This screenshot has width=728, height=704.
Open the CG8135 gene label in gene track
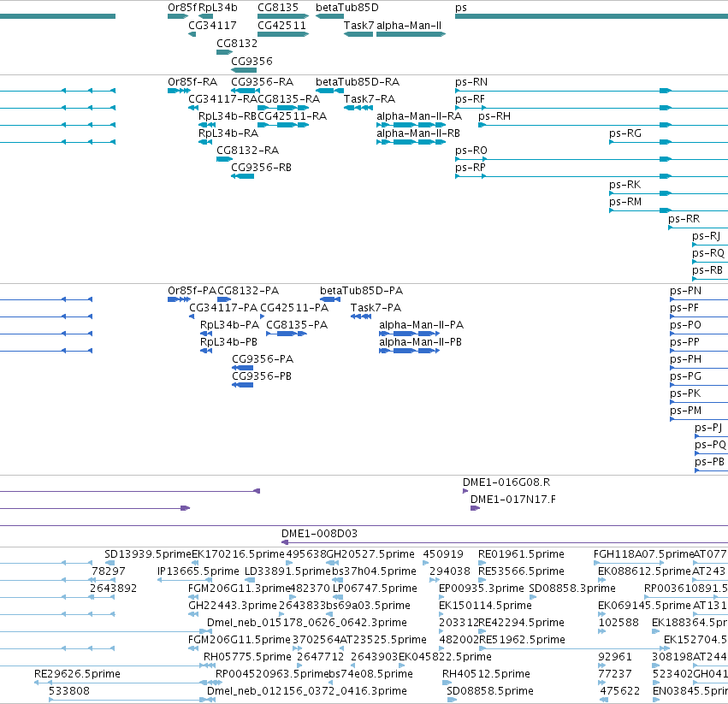click(x=278, y=8)
